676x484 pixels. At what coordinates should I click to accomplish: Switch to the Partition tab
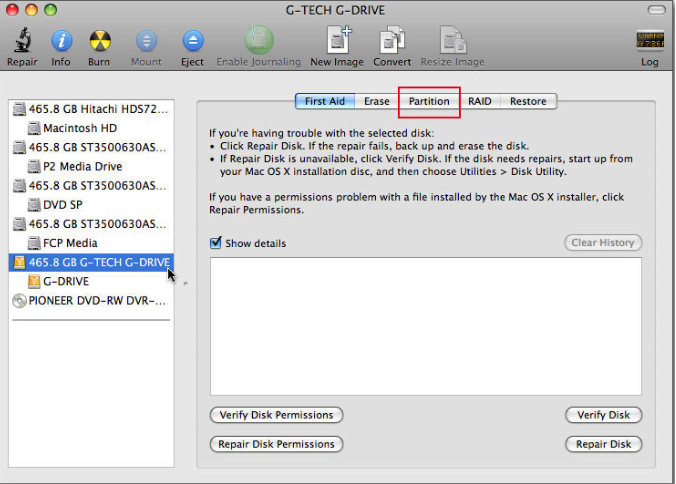coord(429,101)
